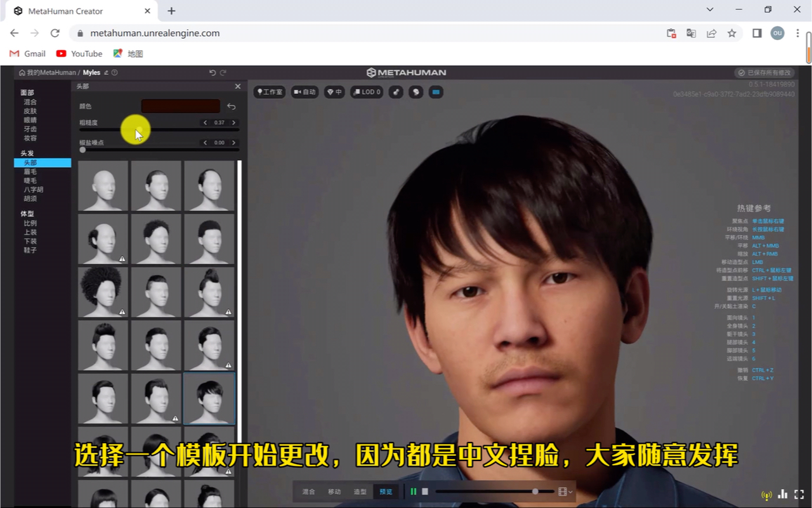
Task: Stop playback with the stop button
Action: (x=425, y=491)
